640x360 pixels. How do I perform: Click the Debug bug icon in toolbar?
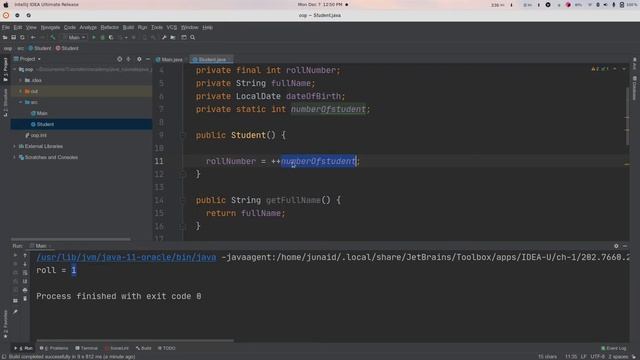[x=102, y=38]
